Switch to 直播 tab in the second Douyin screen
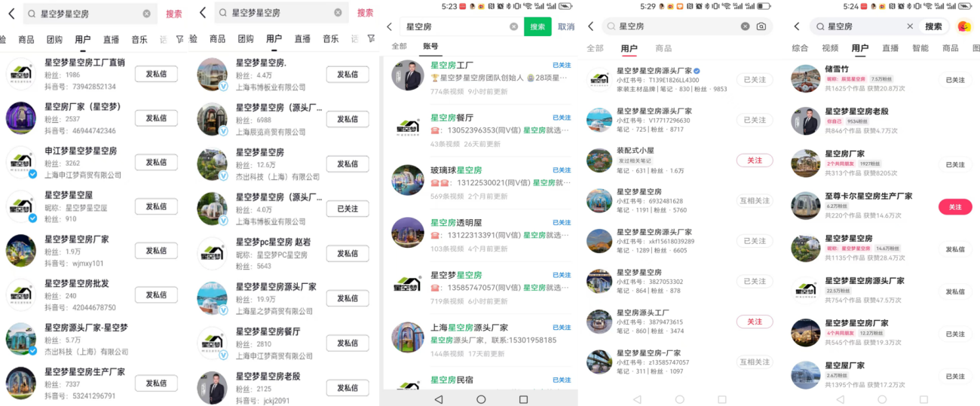Image resolution: width=980 pixels, height=406 pixels. pos(302,39)
